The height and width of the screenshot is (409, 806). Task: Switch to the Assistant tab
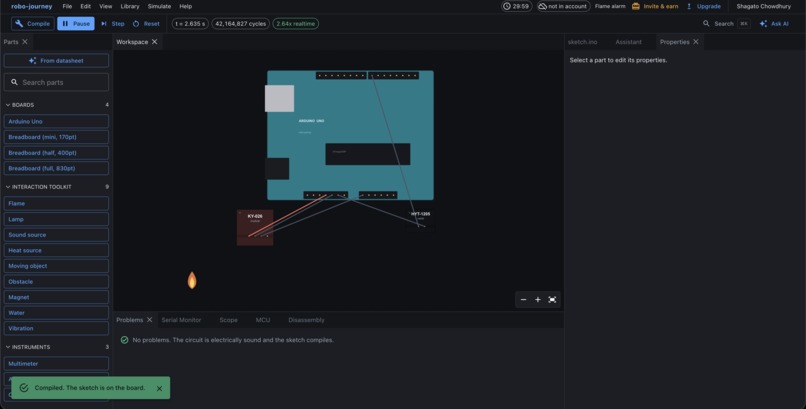coord(628,42)
